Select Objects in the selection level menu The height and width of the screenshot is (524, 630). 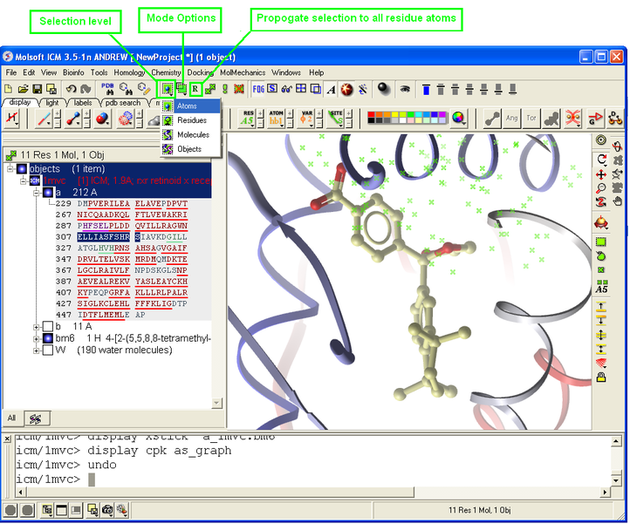[191, 149]
